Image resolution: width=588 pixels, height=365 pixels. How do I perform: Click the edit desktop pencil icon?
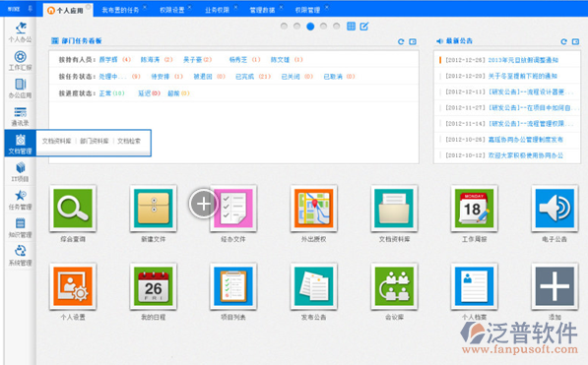(x=364, y=27)
